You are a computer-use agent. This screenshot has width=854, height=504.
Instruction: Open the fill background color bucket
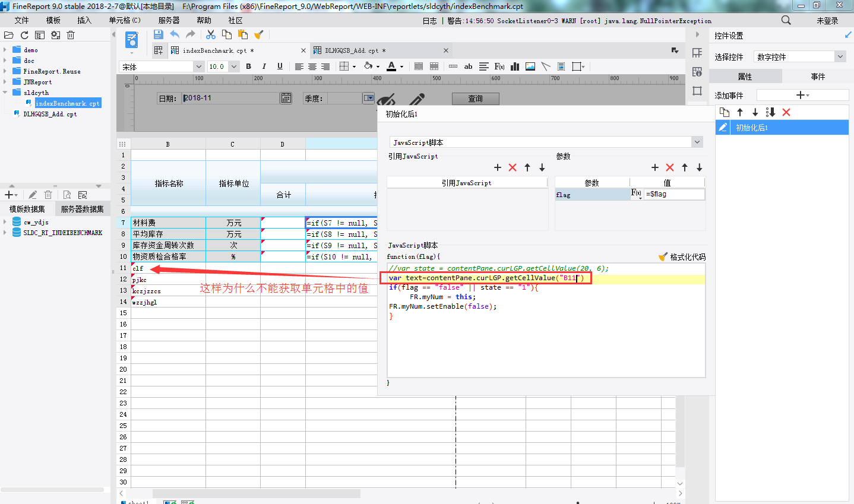[x=368, y=66]
